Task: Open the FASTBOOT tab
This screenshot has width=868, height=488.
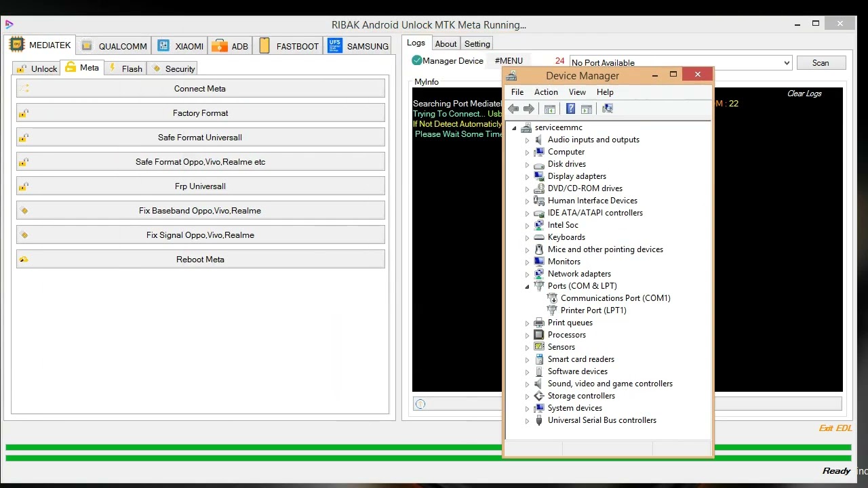Action: [288, 46]
